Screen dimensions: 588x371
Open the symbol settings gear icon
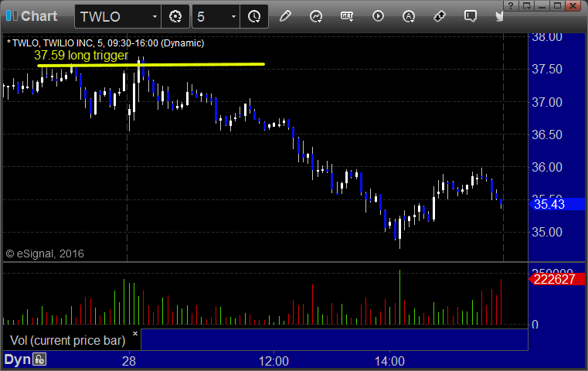[x=175, y=16]
